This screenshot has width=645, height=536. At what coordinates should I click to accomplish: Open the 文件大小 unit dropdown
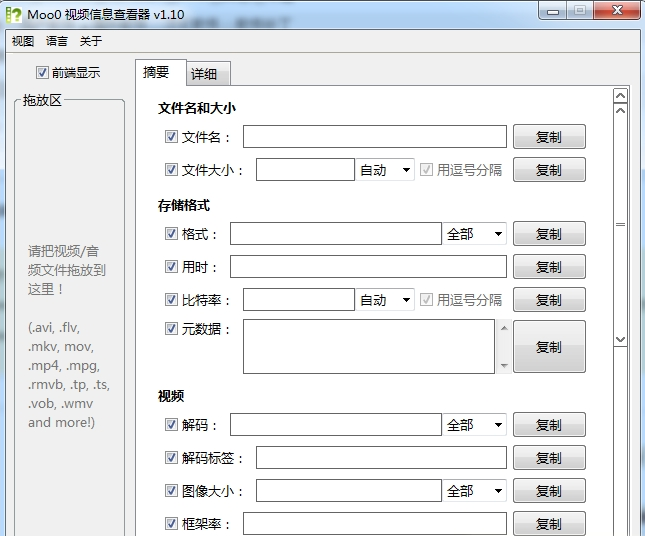tap(385, 170)
